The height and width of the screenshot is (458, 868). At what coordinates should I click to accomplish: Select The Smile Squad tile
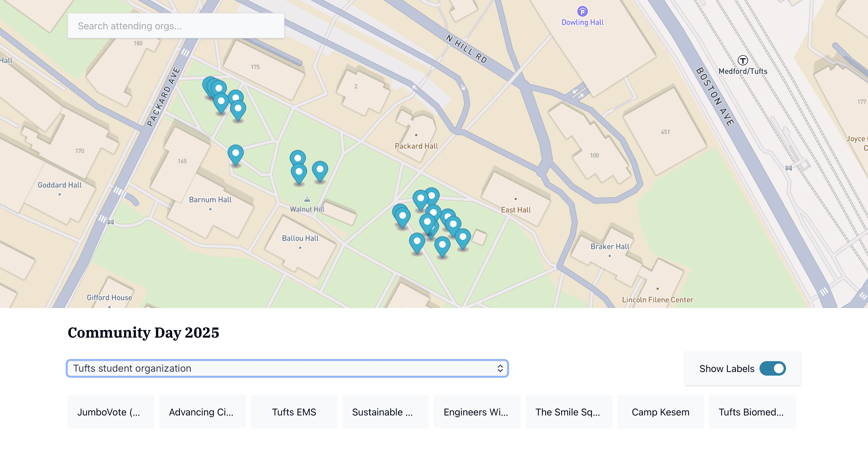click(569, 412)
